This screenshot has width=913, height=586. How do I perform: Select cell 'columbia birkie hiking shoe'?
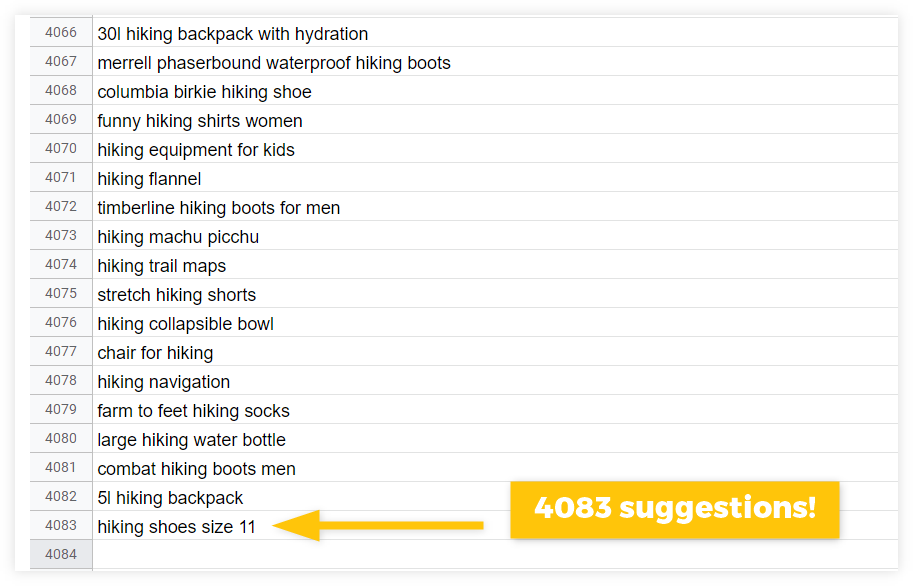(x=495, y=91)
